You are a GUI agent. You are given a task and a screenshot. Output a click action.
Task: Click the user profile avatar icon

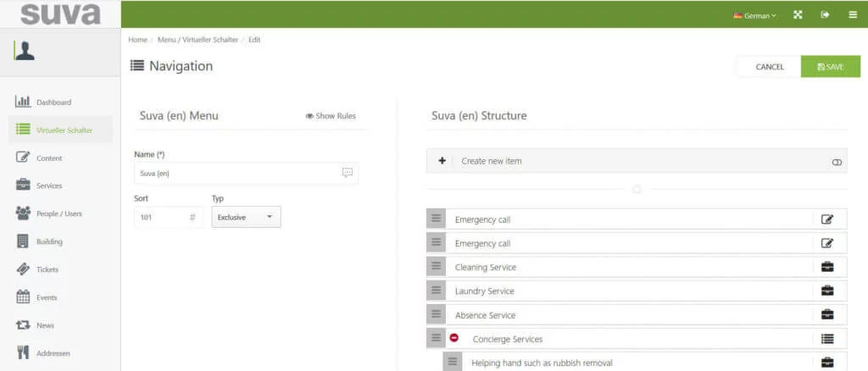coord(25,52)
